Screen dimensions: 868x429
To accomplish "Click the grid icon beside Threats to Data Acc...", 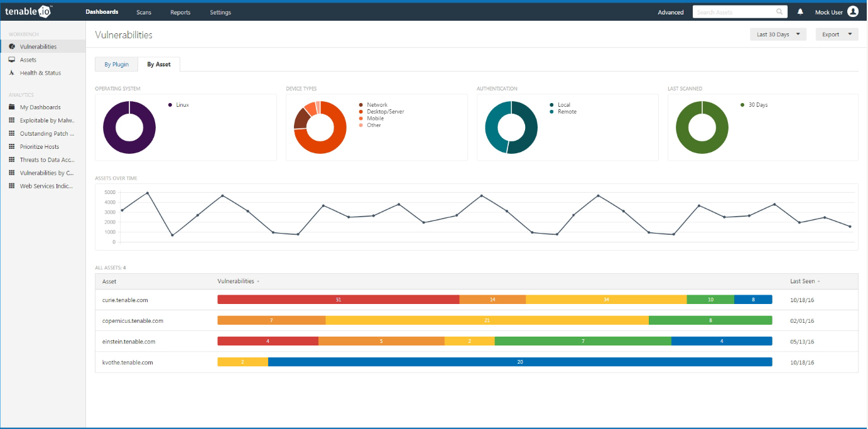I will point(12,160).
